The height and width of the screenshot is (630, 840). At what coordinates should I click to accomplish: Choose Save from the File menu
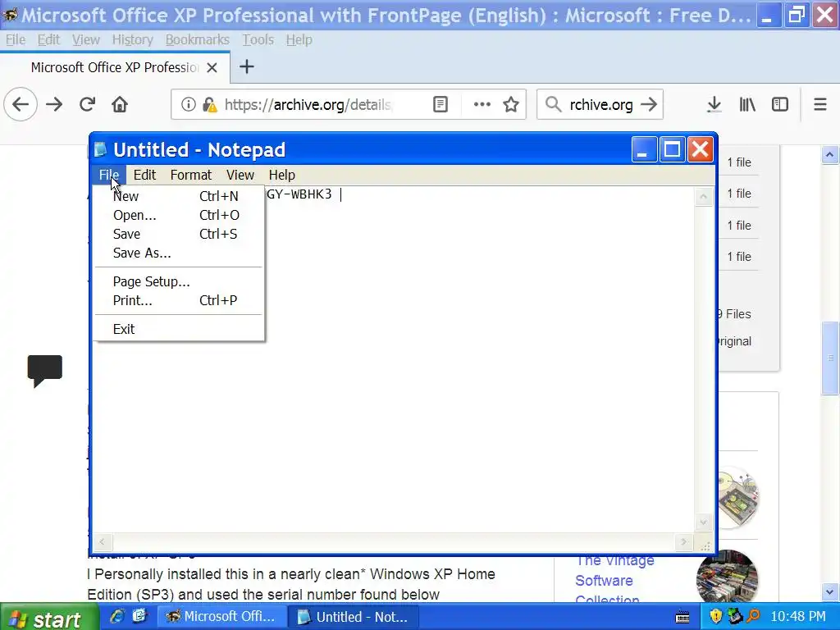178,234
